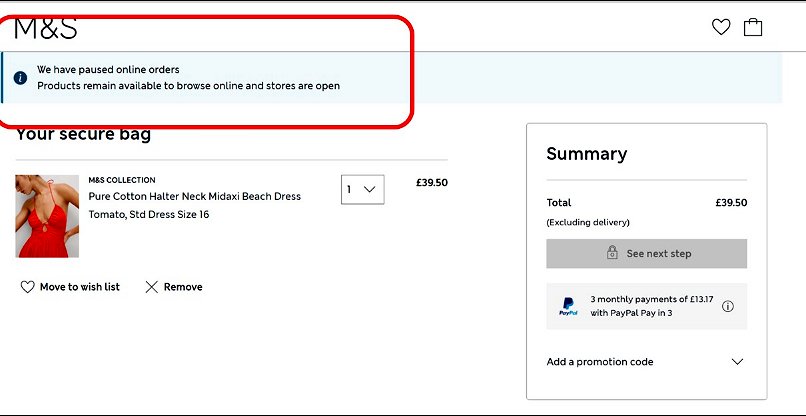Viewport: 806px width, 416px height.
Task: Click the heart icon beside Move to wish list
Action: click(x=27, y=287)
